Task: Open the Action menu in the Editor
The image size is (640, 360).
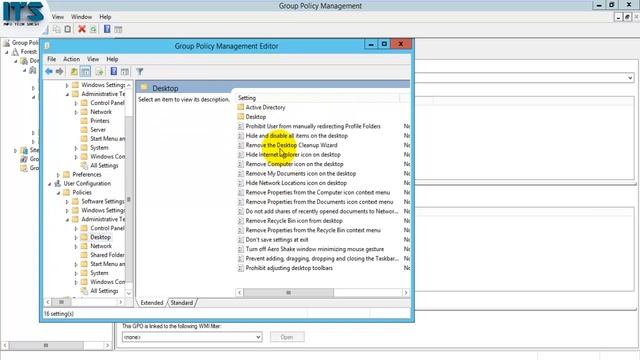Action: point(71,59)
